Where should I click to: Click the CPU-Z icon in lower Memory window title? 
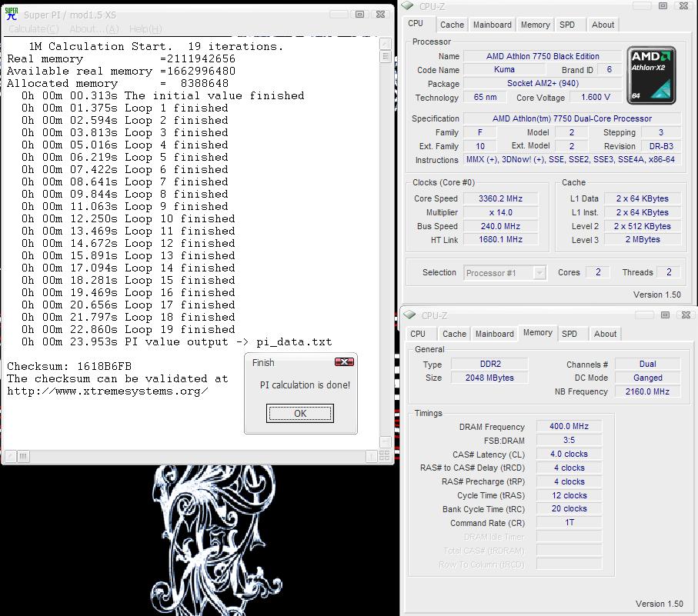(x=409, y=315)
